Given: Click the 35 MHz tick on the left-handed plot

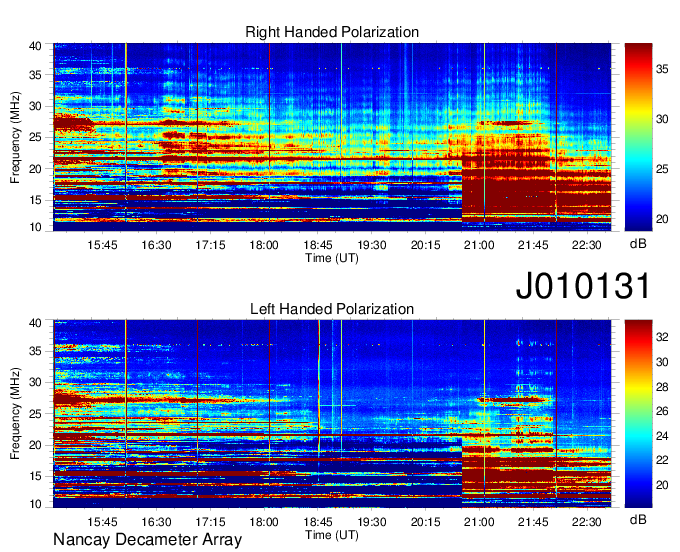Looking at the screenshot, I should [35, 351].
